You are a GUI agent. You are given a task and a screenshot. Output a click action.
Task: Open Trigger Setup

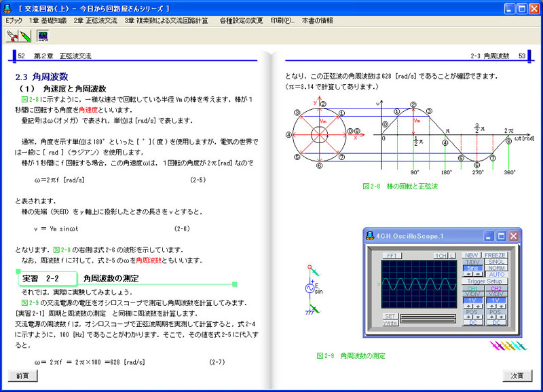point(485,281)
